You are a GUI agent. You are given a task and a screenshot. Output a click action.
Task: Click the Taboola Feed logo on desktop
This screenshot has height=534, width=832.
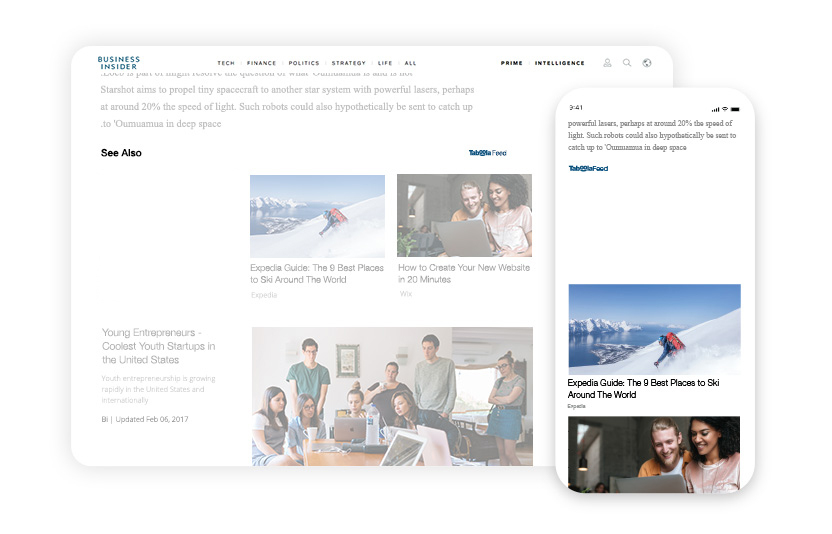(x=487, y=153)
